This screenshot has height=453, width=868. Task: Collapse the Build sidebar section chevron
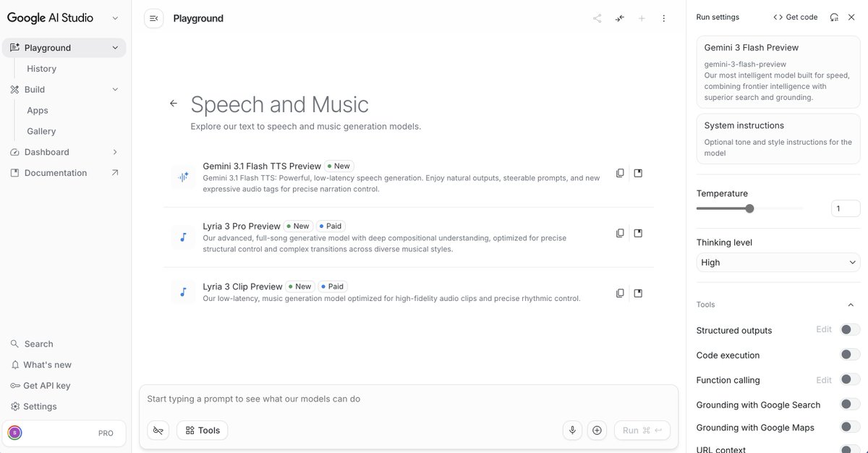[x=115, y=90]
